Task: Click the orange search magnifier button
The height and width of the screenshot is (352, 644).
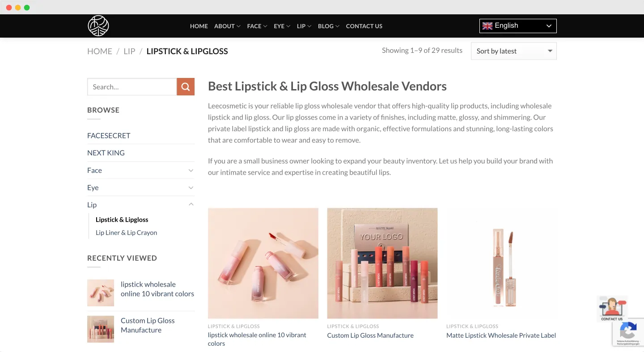Action: pyautogui.click(x=186, y=87)
